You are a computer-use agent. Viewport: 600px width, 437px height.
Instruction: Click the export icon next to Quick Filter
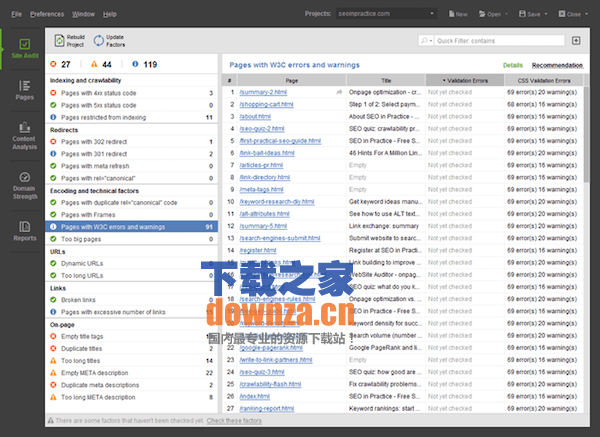pyautogui.click(x=576, y=41)
